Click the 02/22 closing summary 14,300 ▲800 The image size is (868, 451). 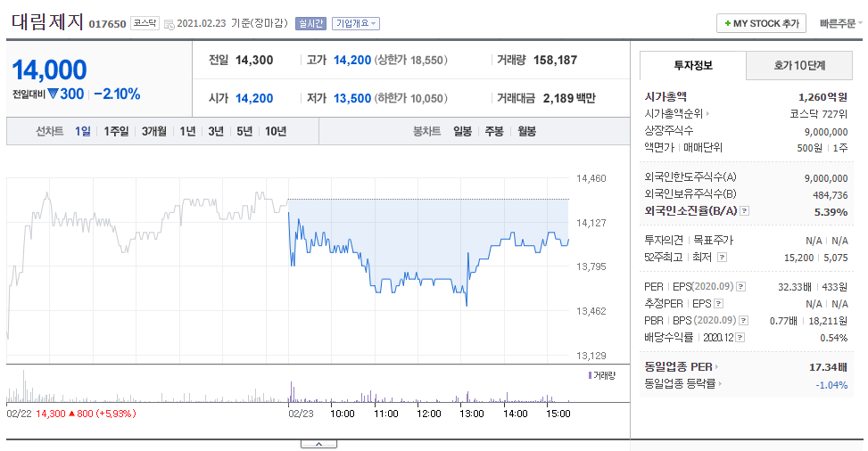pos(86,414)
